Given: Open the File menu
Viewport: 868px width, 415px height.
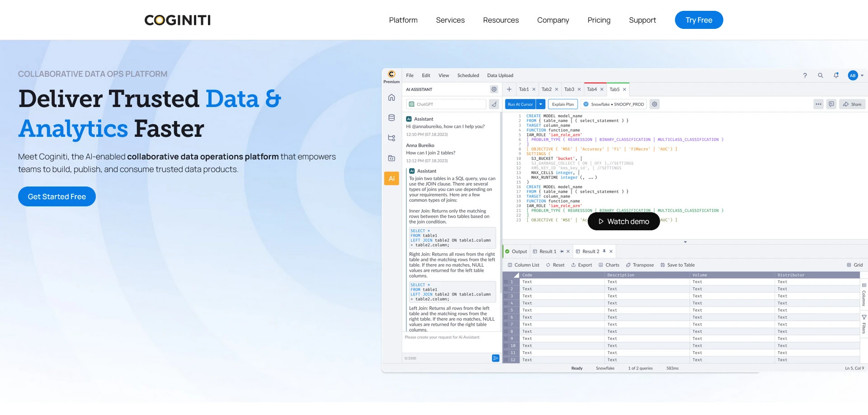Looking at the screenshot, I should [410, 75].
